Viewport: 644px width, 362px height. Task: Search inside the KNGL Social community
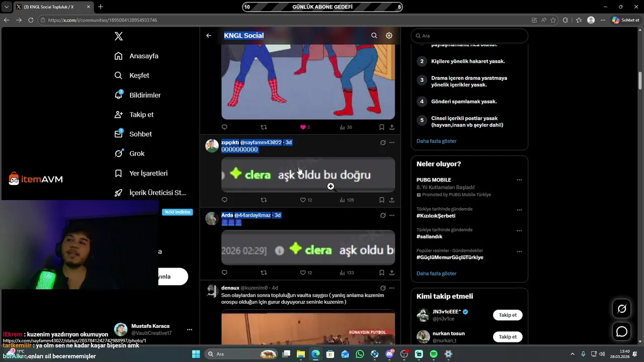pos(374,36)
